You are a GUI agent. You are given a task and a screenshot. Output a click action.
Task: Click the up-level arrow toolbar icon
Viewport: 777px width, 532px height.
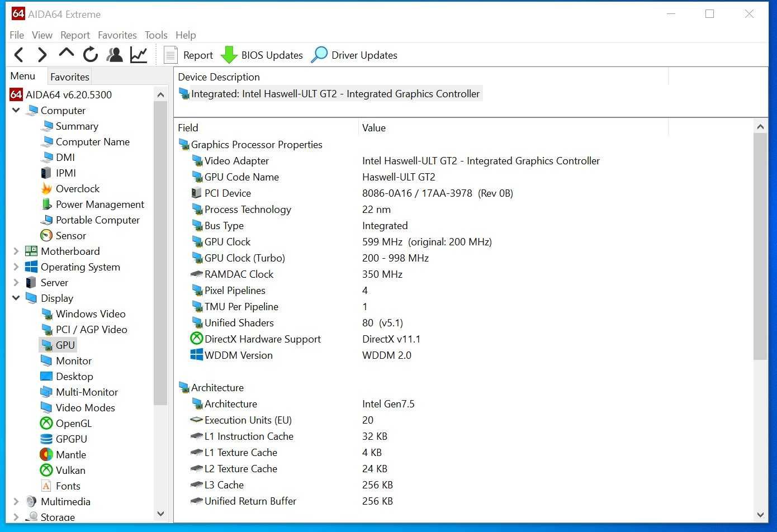coord(66,54)
